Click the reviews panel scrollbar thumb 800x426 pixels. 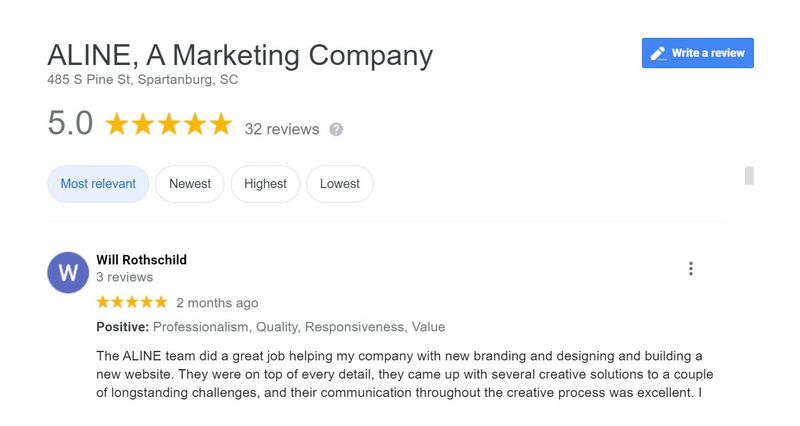coord(749,176)
